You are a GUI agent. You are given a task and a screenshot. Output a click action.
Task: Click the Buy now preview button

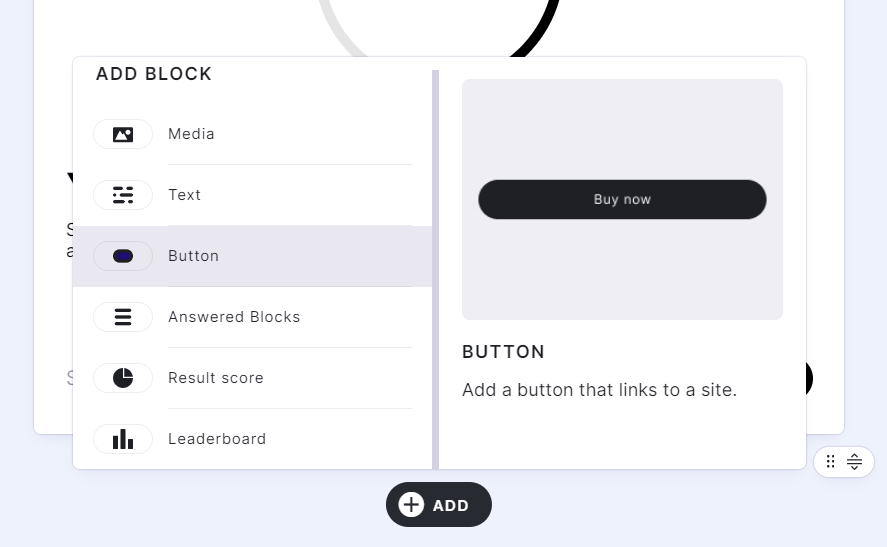tap(622, 199)
